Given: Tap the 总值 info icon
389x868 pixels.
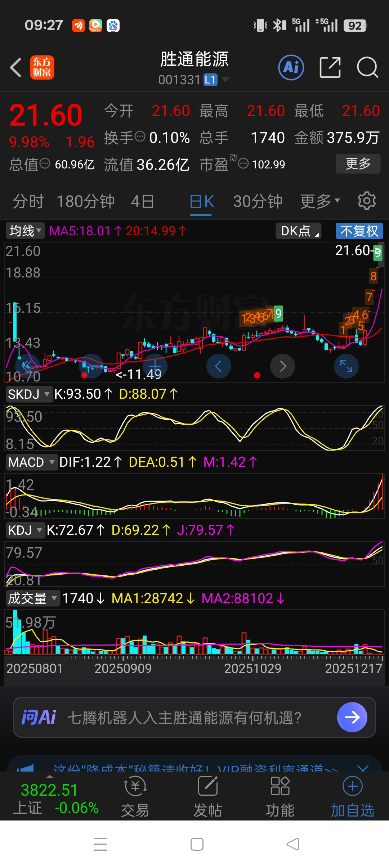Looking at the screenshot, I should pos(45,163).
